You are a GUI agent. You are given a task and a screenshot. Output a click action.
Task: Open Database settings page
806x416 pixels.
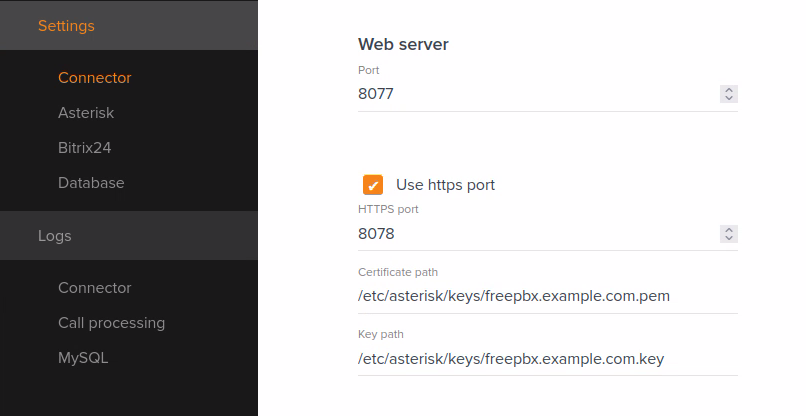(x=91, y=183)
